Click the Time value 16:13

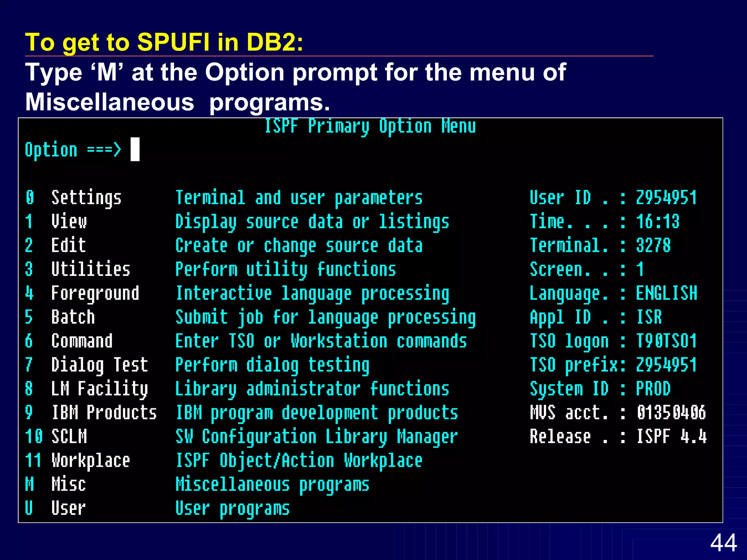[x=658, y=222]
